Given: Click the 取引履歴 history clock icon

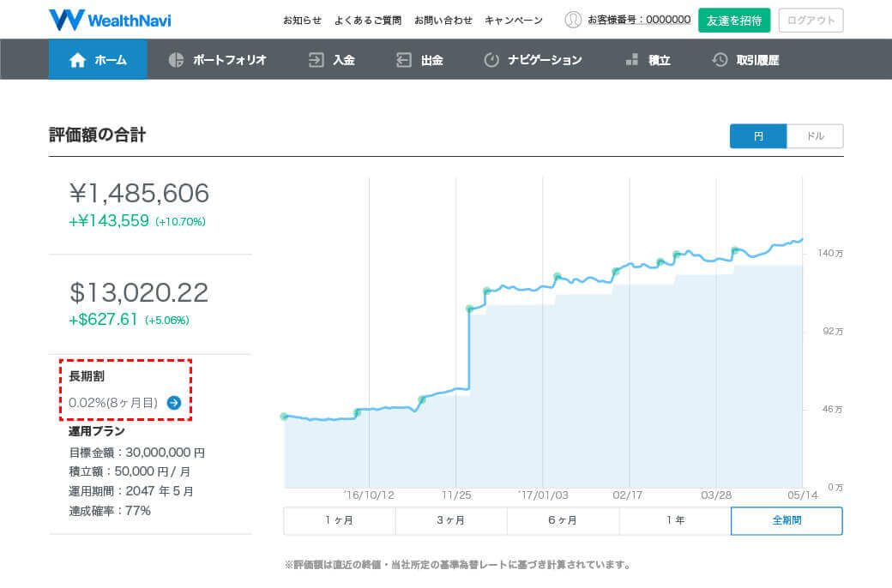Looking at the screenshot, I should click(x=720, y=60).
